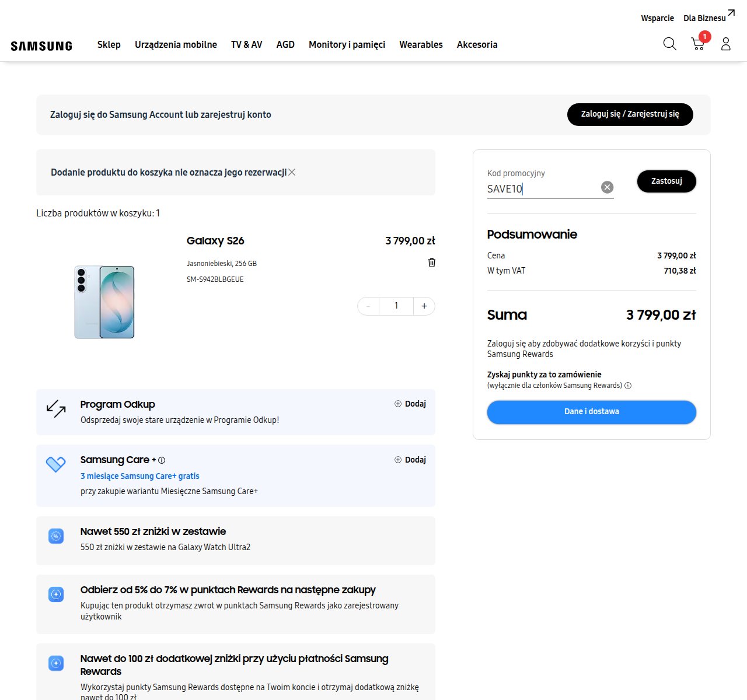The width and height of the screenshot is (747, 700).
Task: Delete Galaxy S26 with trash icon
Action: (432, 262)
